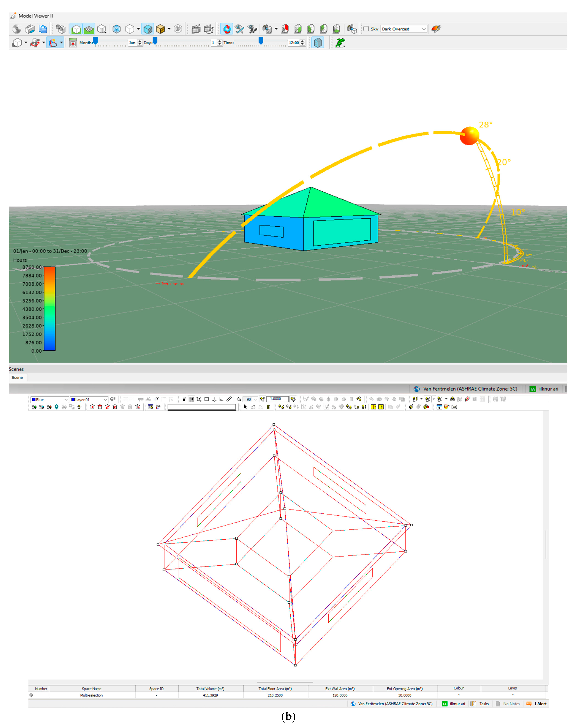Expand the textured cube dropdown arrow

169,29
